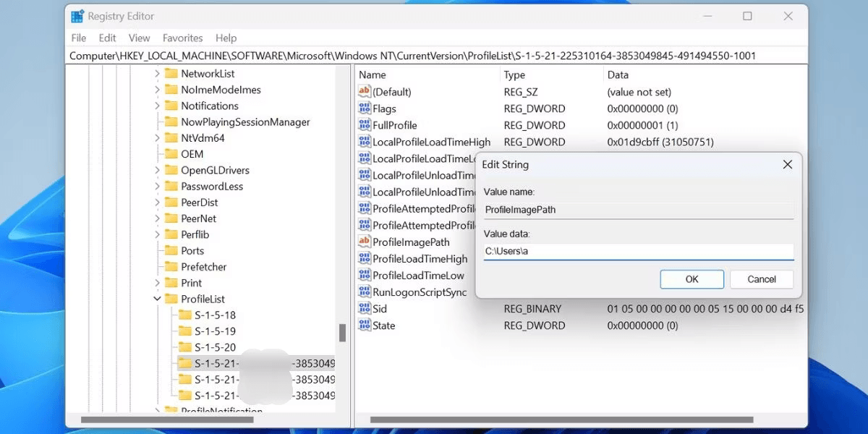Click OK in the Edit String dialog

[x=692, y=279]
